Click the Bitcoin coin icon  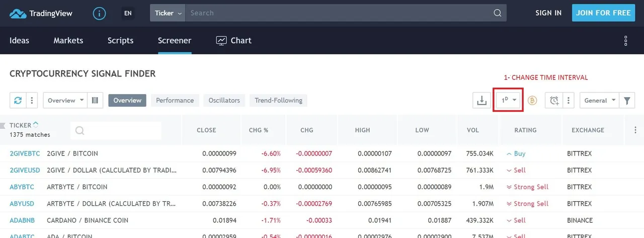click(532, 101)
